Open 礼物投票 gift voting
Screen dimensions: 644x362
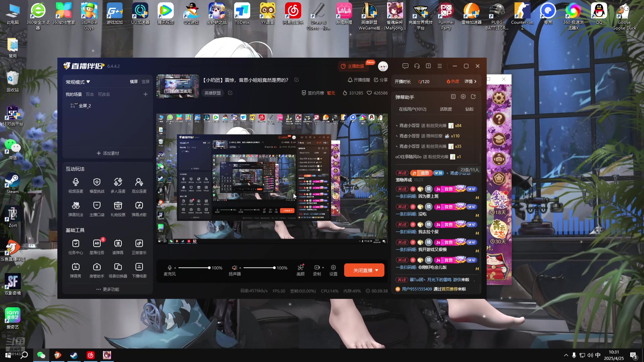click(x=118, y=209)
